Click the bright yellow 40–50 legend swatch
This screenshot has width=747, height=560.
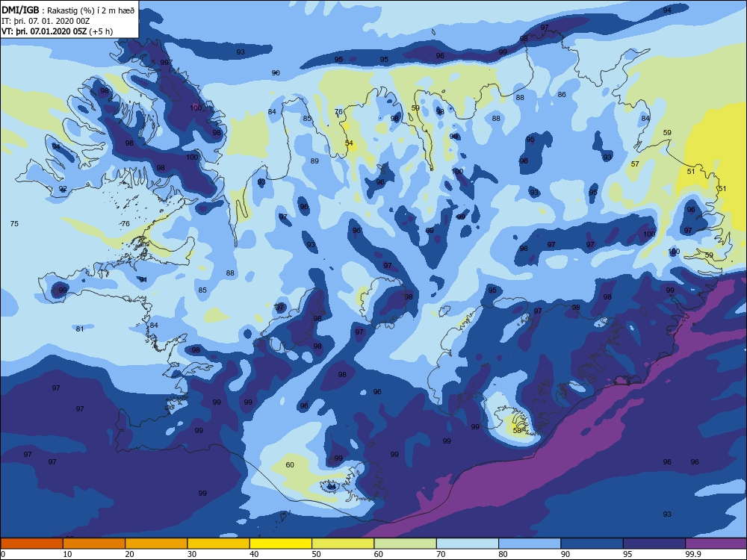(281, 544)
